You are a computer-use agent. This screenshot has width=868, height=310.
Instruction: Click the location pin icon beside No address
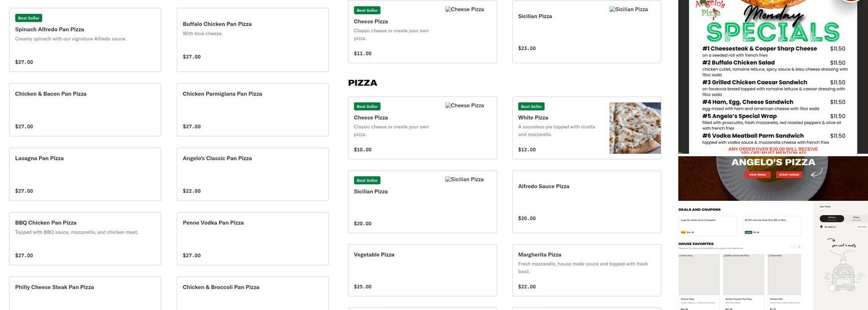click(x=821, y=227)
